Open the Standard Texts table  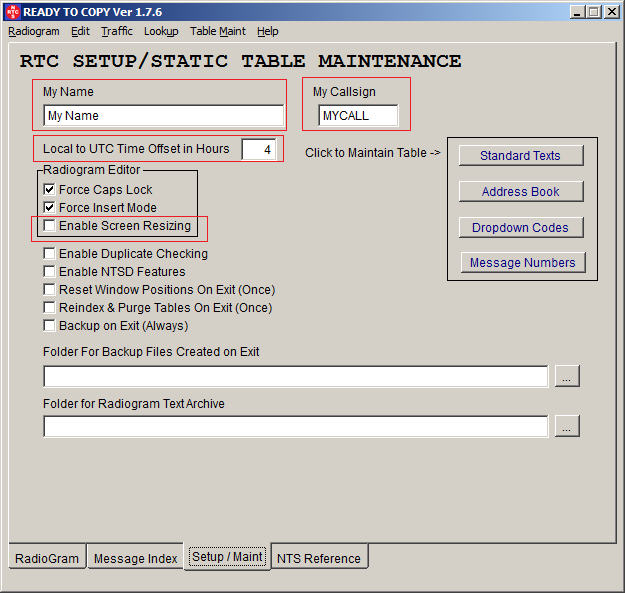pyautogui.click(x=521, y=155)
